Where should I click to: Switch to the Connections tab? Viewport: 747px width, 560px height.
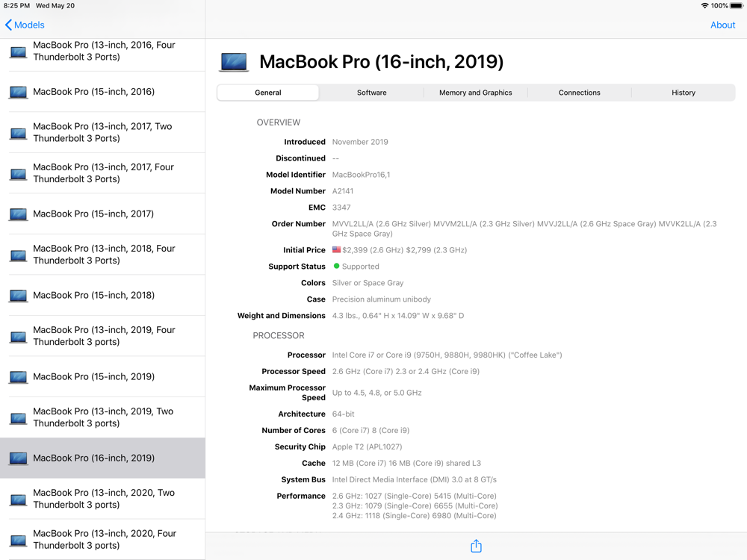580,93
